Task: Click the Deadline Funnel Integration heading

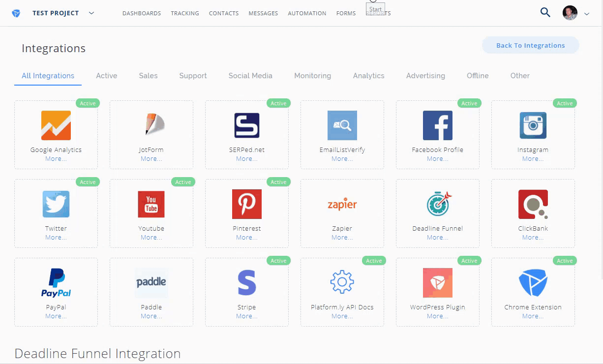Action: point(97,354)
